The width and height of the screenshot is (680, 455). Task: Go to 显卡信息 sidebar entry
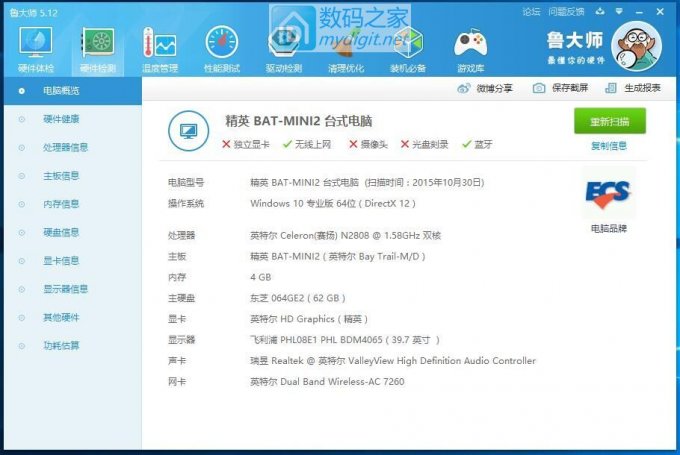tap(60, 261)
